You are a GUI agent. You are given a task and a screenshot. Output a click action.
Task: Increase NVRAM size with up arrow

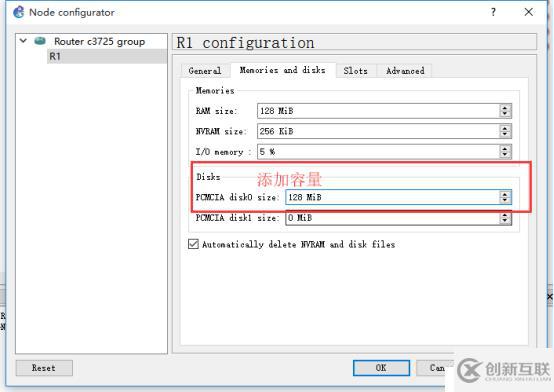(505, 128)
